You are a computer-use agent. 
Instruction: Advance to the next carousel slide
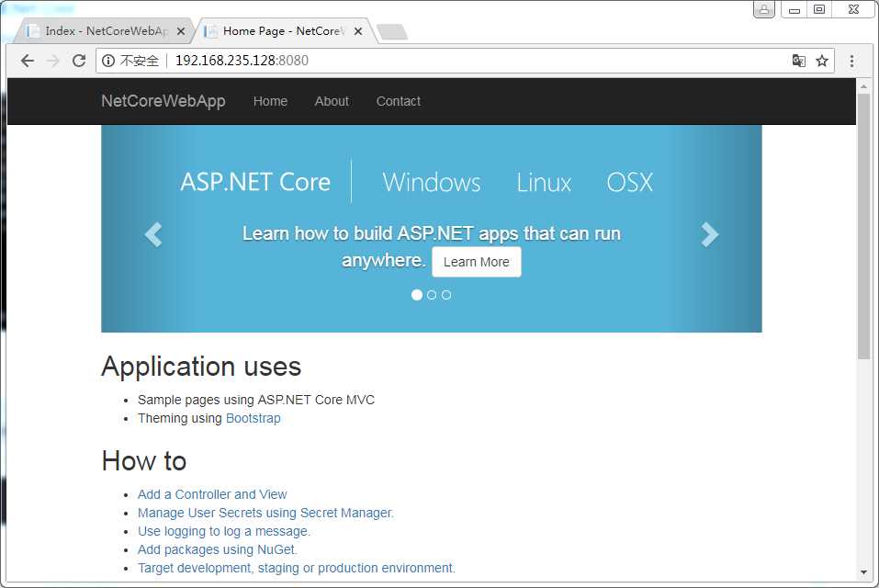click(710, 234)
